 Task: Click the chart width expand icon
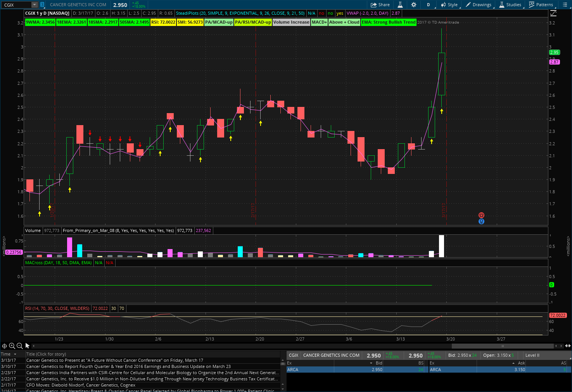(x=568, y=346)
